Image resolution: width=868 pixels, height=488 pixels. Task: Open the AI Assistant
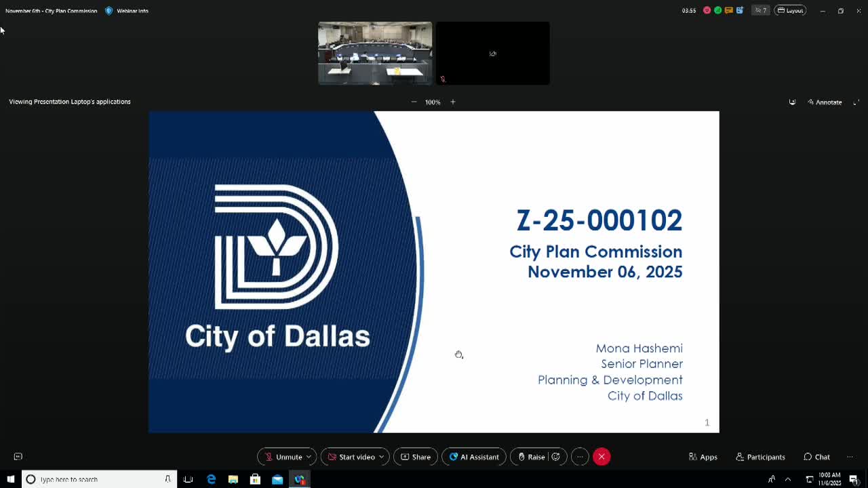tap(473, 457)
